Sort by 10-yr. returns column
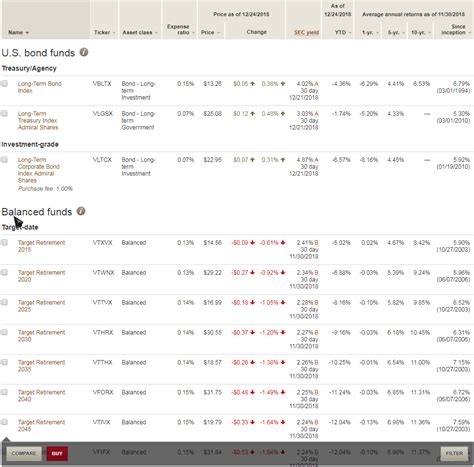This screenshot has height=467, width=474. click(421, 32)
